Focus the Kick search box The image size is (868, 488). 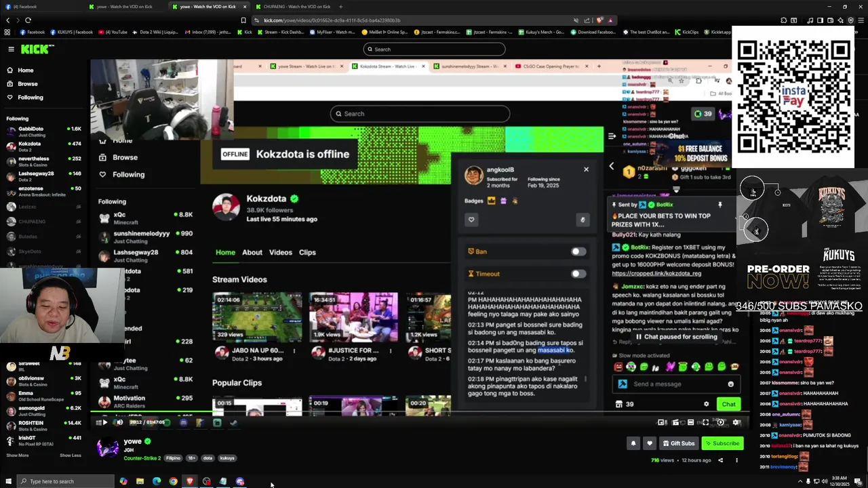(x=434, y=49)
